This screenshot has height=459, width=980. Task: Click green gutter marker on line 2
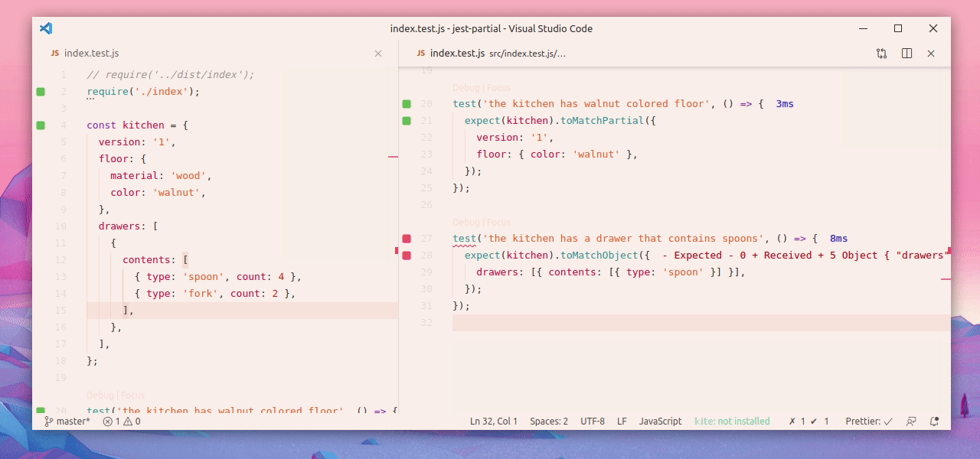[x=41, y=92]
